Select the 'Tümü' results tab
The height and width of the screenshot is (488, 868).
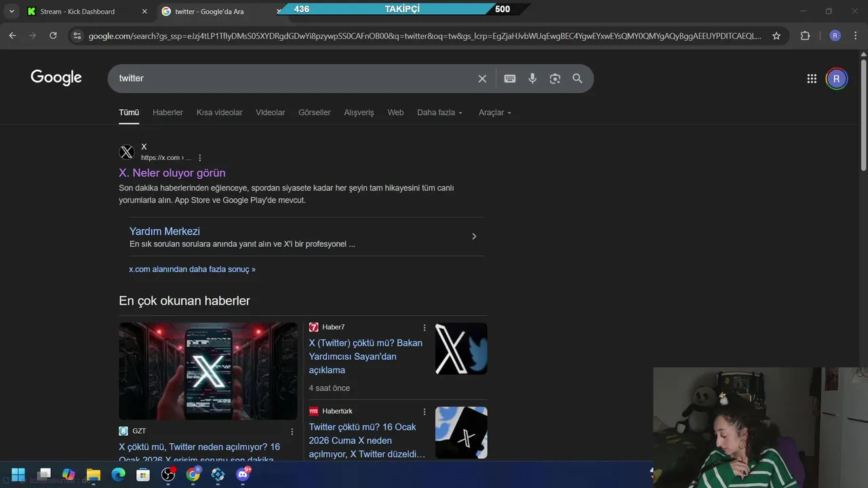pos(129,113)
